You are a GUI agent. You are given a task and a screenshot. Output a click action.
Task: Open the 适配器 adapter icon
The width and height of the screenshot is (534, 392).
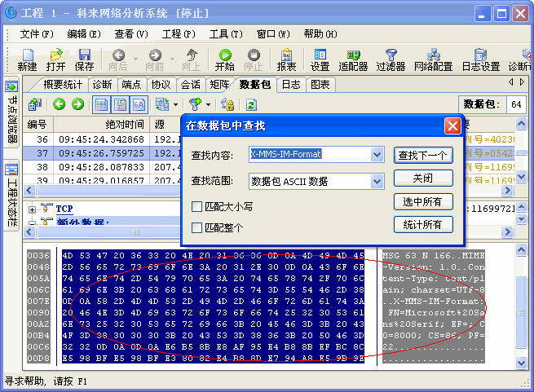coord(354,59)
